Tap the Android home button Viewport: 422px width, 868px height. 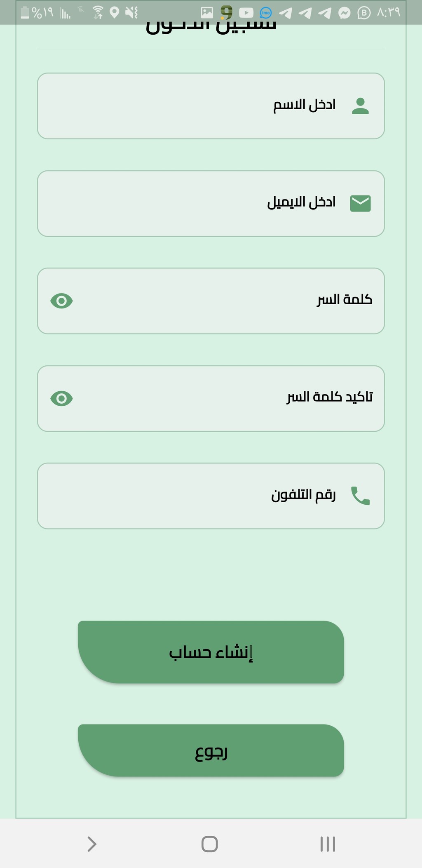(x=210, y=844)
